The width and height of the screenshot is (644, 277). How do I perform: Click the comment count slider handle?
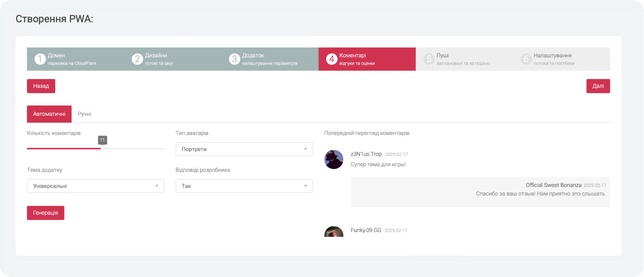[102, 148]
